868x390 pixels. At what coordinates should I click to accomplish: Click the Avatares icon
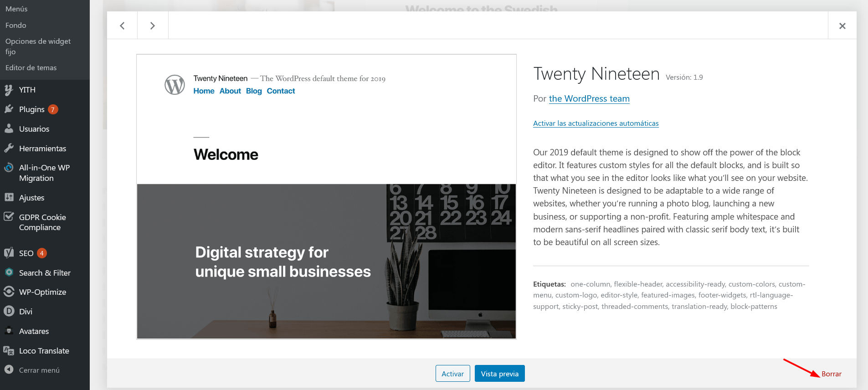[x=9, y=331]
